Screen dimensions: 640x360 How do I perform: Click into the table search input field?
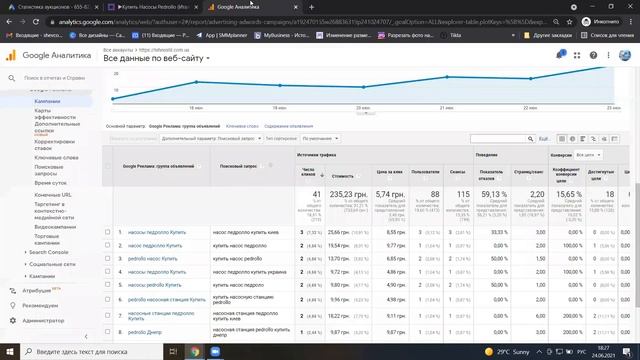pyautogui.click(x=498, y=139)
